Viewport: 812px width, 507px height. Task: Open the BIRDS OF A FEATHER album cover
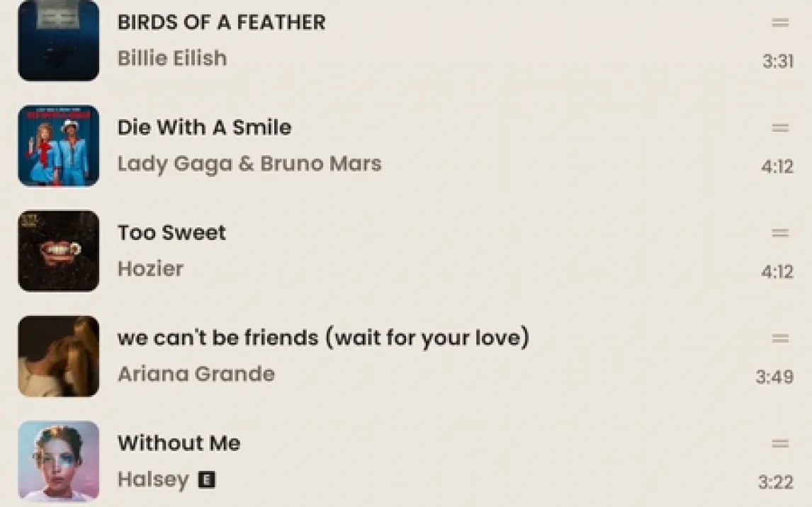(59, 40)
